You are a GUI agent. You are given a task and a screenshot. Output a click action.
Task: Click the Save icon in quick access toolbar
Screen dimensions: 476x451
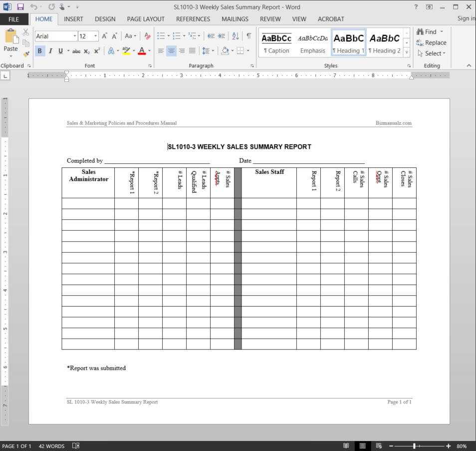coord(20,7)
